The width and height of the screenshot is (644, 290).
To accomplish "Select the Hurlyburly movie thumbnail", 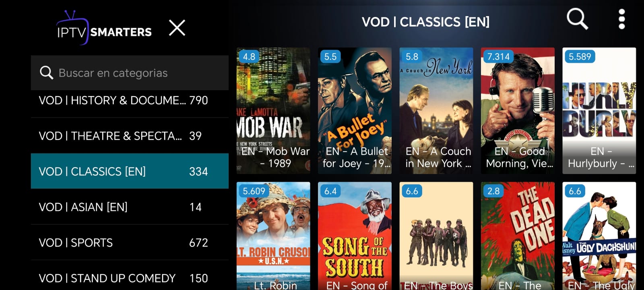I will [x=599, y=111].
